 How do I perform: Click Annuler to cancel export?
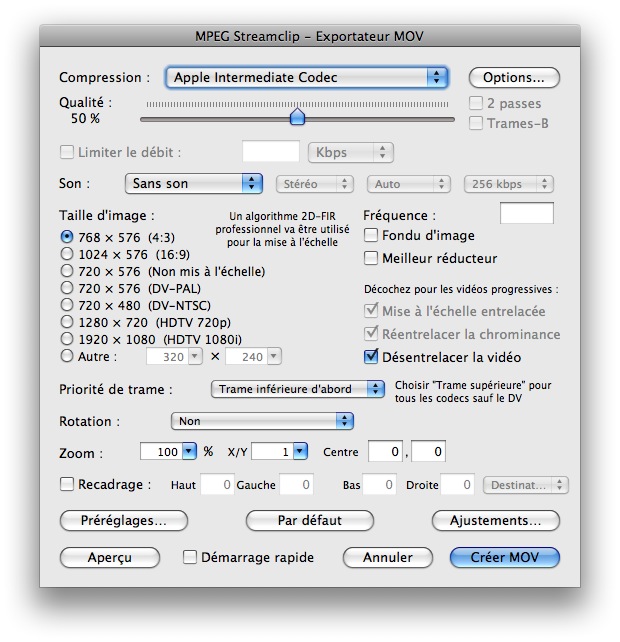(x=387, y=557)
